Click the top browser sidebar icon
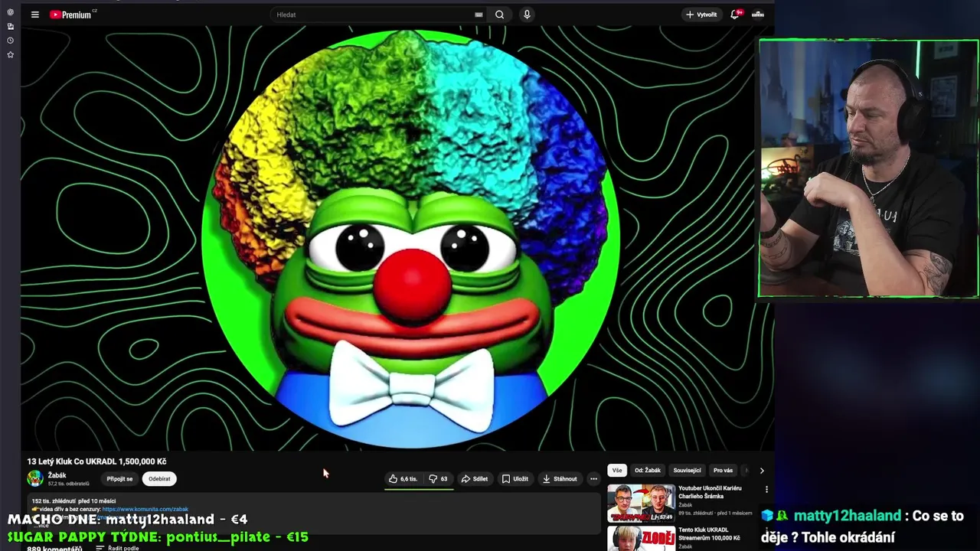The height and width of the screenshot is (551, 980). coord(10,12)
